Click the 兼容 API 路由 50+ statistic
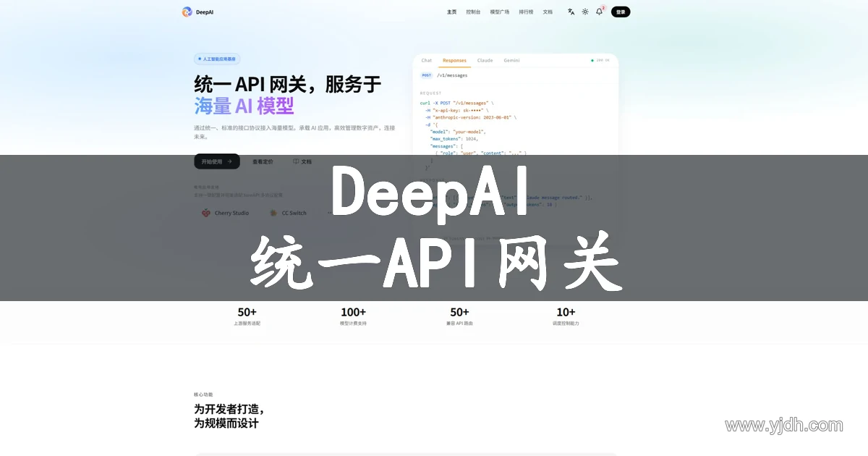The image size is (868, 456). click(460, 316)
